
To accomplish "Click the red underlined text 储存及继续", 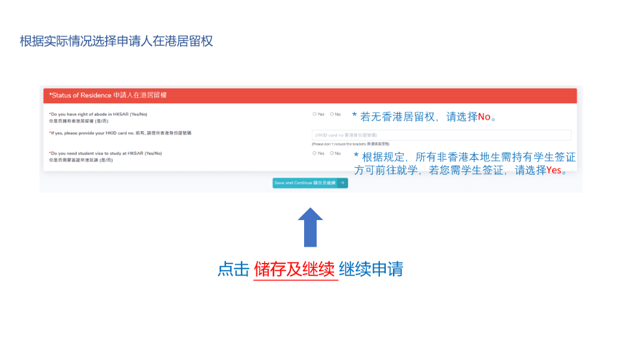I will [x=295, y=270].
